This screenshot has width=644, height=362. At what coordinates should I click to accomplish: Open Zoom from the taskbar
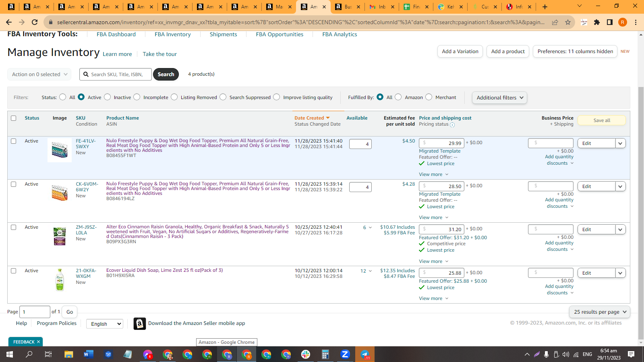click(345, 354)
